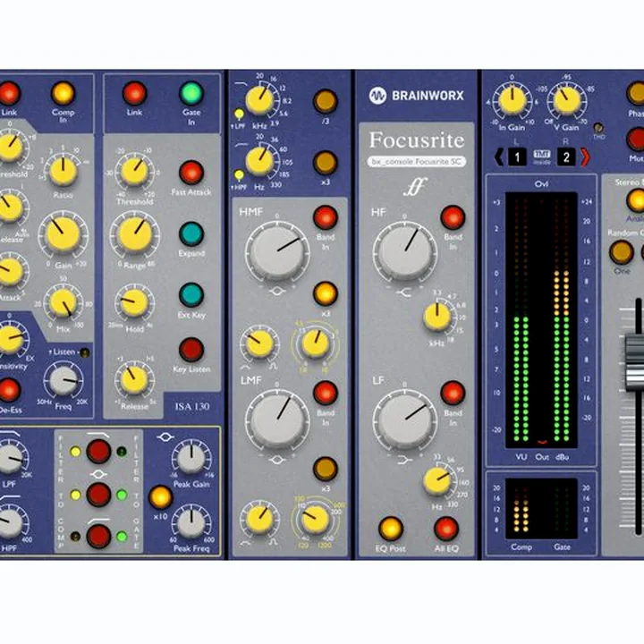Click the x3 button beside HPF Hz knob
The image size is (644, 644).
[x=326, y=163]
